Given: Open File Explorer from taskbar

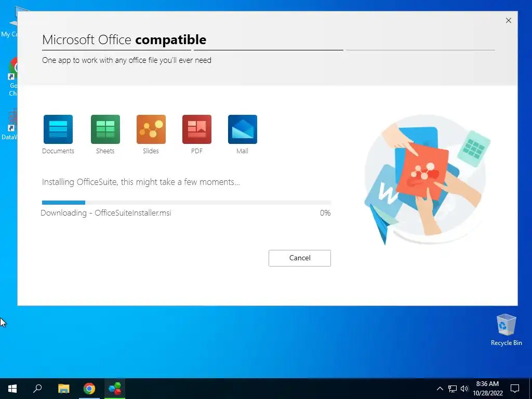Looking at the screenshot, I should [63, 389].
